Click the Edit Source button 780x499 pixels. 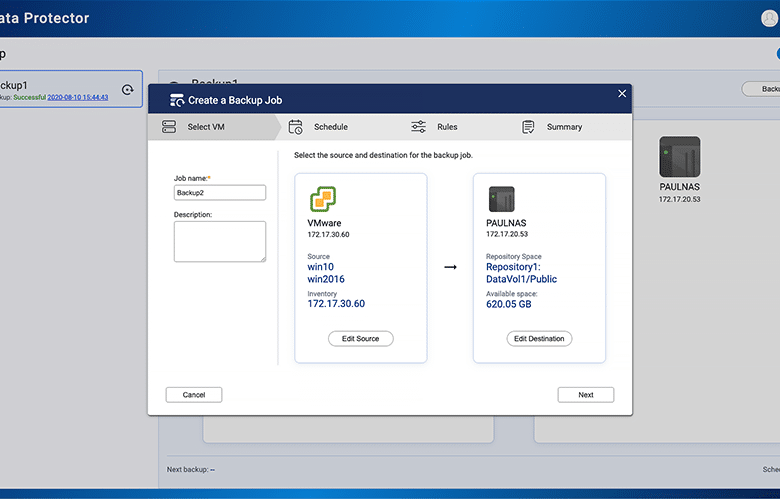361,339
